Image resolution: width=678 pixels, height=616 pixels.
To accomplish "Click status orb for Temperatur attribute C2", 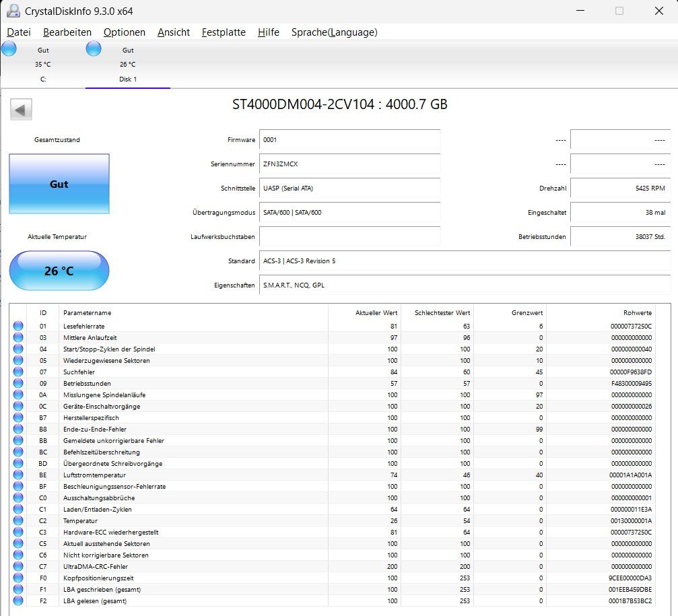I will tap(18, 521).
